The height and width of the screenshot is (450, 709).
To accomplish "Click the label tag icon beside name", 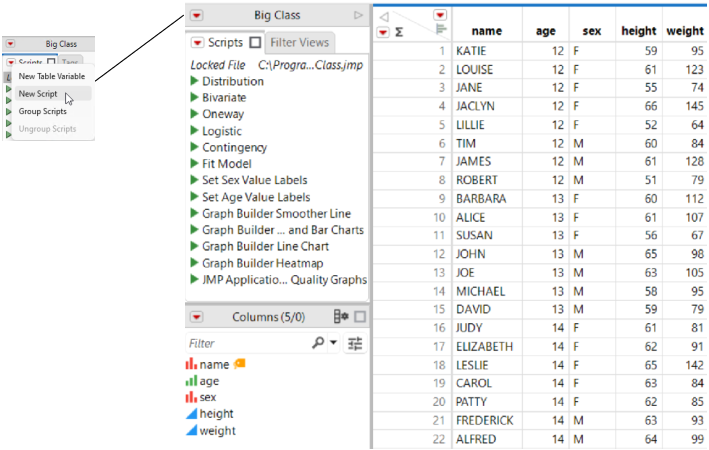I will tap(240, 363).
